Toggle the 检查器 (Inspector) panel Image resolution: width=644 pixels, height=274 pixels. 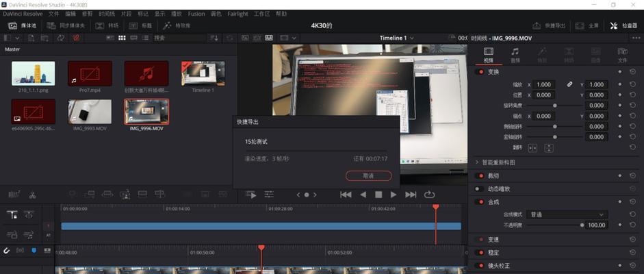point(623,25)
